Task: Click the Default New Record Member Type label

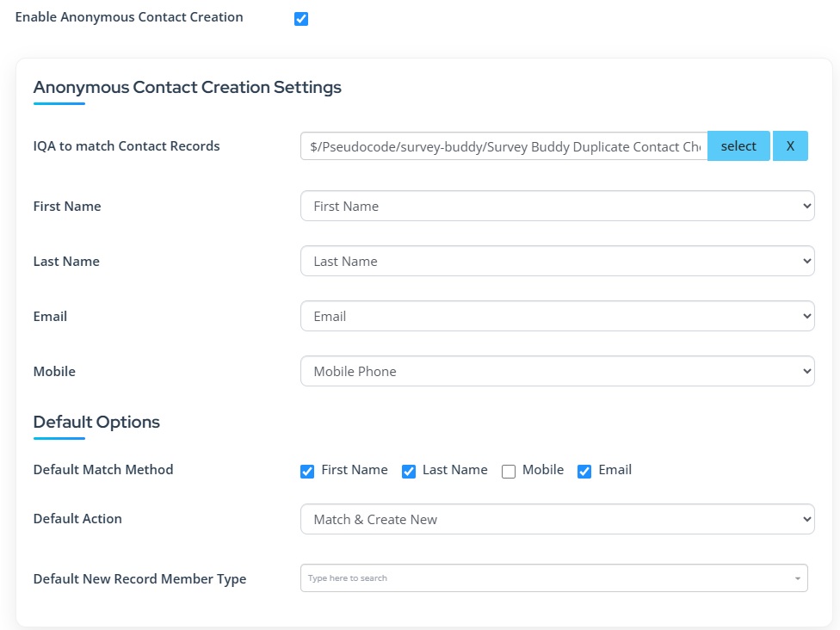Action: pyautogui.click(x=139, y=578)
